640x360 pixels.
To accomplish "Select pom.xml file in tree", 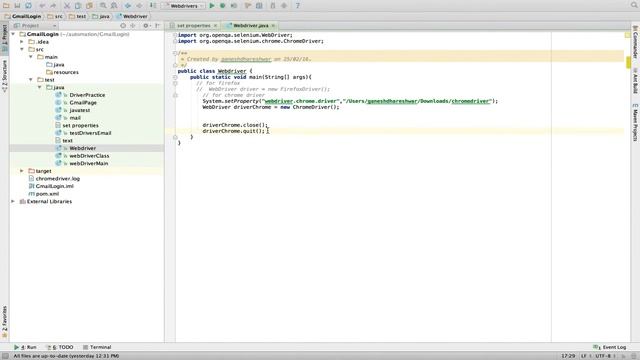I will [x=47, y=194].
